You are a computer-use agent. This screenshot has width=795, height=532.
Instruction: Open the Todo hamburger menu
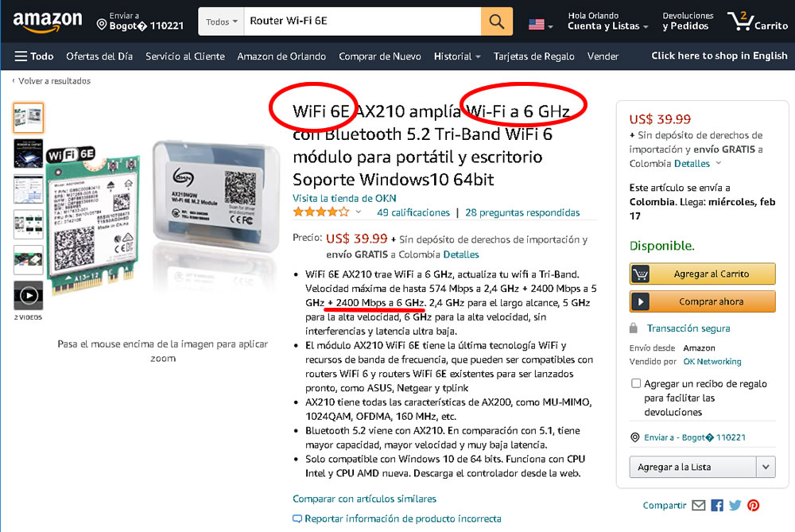click(34, 56)
